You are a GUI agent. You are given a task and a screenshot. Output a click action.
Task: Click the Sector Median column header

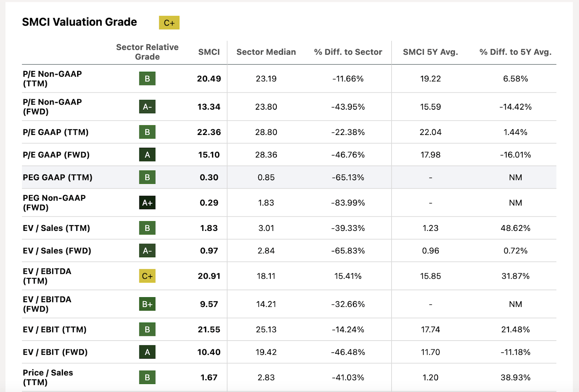pyautogui.click(x=266, y=52)
